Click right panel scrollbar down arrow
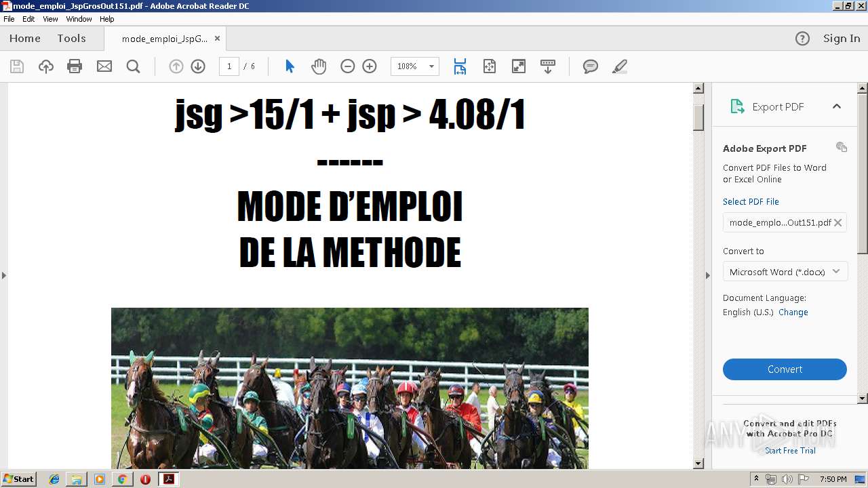This screenshot has height=488, width=868. [863, 399]
